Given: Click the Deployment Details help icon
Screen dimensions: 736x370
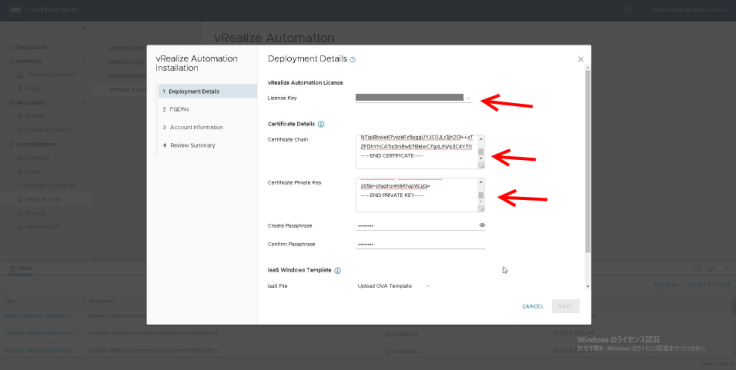Looking at the screenshot, I should [x=353, y=60].
